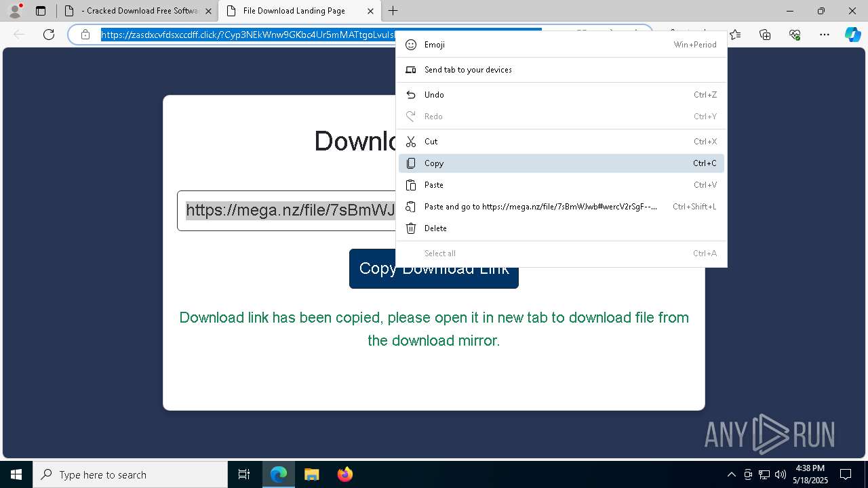Open the Windows Start menu
The height and width of the screenshot is (488, 868).
click(x=16, y=474)
